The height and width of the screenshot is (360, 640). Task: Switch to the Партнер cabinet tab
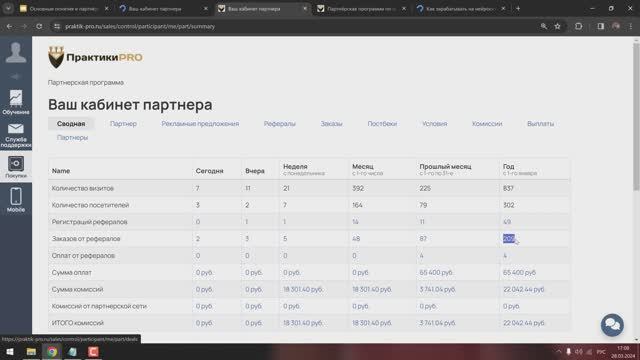[123, 124]
